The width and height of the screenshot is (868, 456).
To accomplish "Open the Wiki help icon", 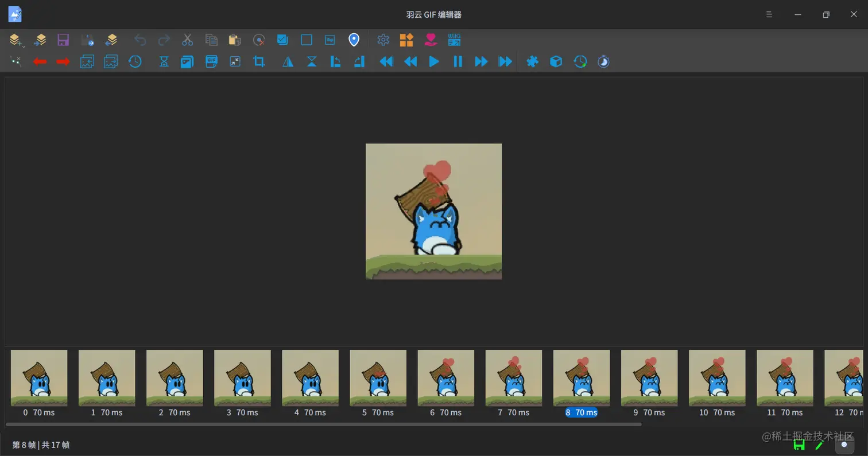I will tap(455, 40).
